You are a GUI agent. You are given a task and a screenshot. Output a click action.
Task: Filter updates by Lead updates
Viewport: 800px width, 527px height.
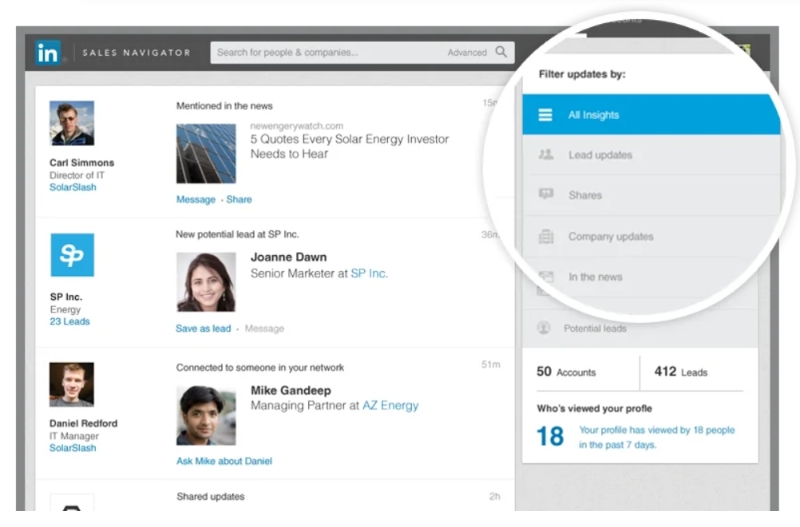[x=600, y=155]
